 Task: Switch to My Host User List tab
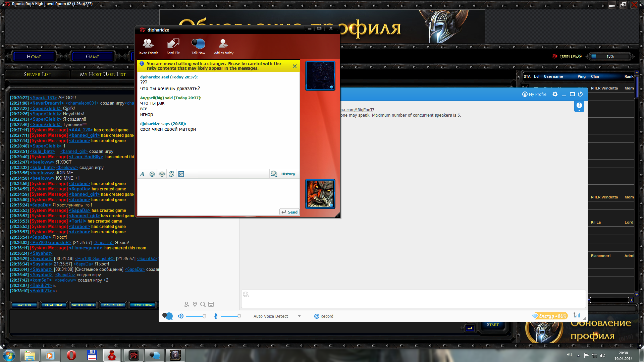coord(103,74)
